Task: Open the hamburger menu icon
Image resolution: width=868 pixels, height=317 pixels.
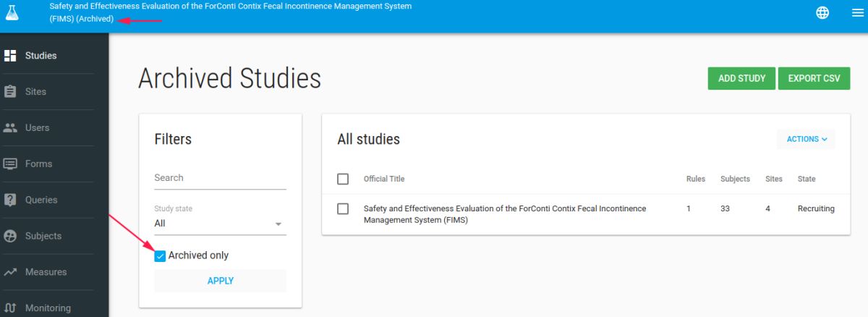Action: click(858, 13)
